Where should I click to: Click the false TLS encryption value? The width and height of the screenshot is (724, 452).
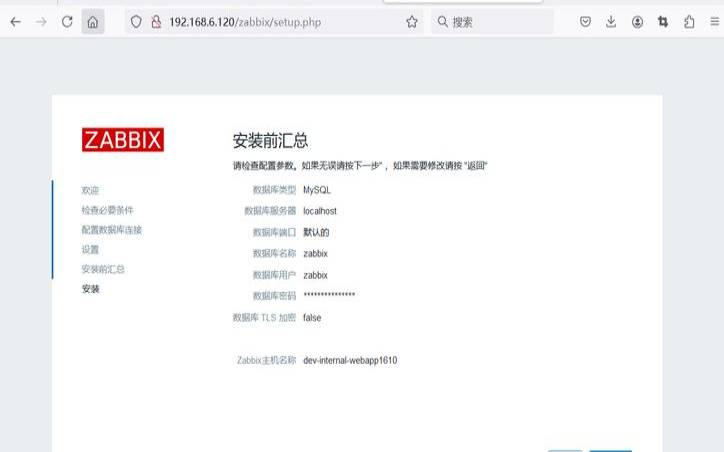click(312, 318)
